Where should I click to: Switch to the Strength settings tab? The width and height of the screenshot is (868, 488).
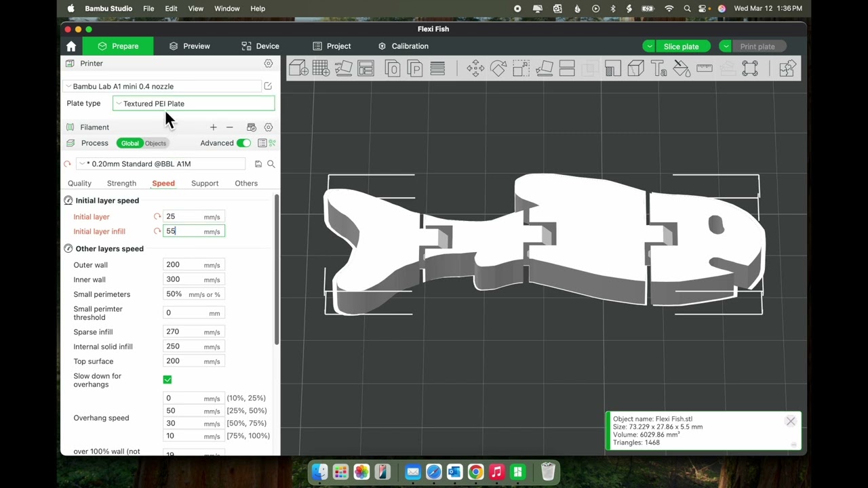(121, 183)
